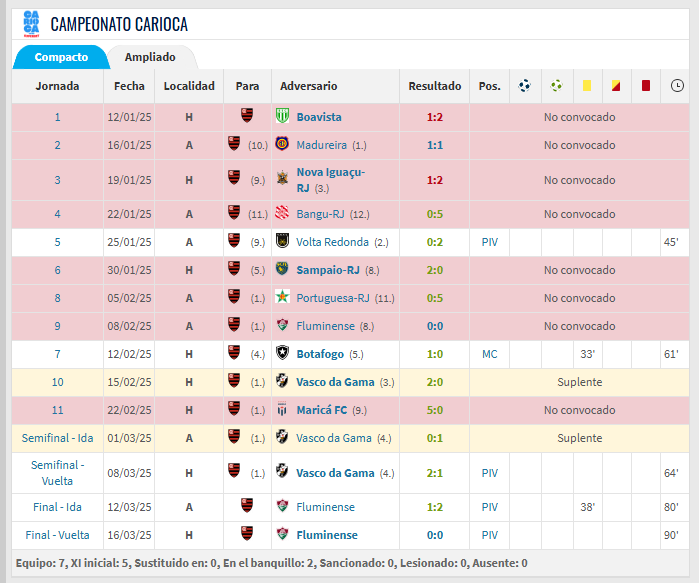Click the minutes played clock header icon

(677, 85)
